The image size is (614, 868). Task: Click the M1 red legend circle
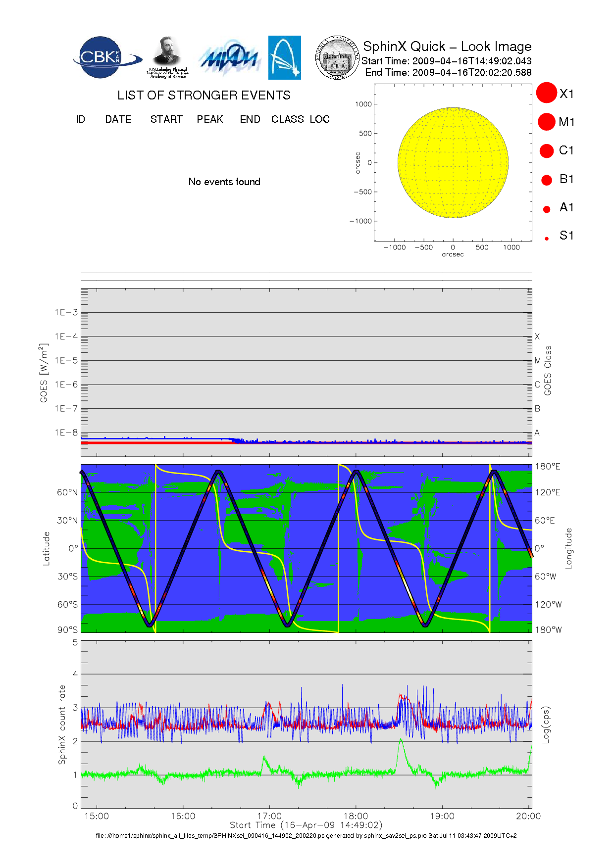(547, 122)
